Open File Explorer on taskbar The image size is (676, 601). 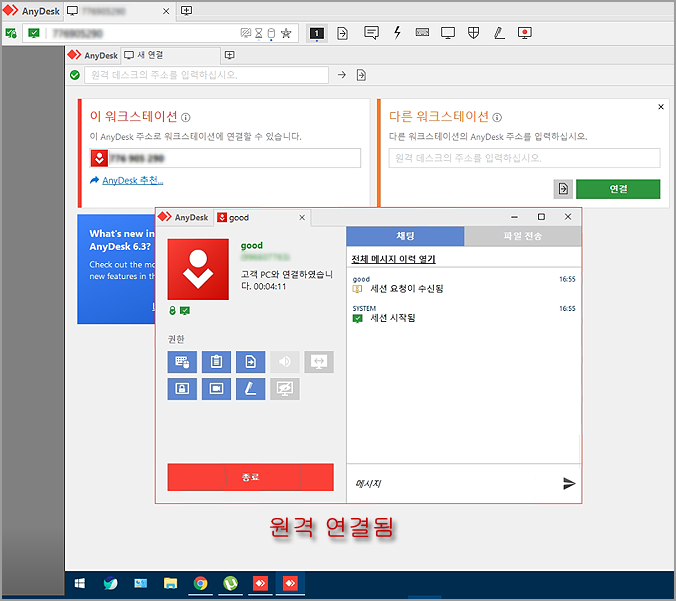[x=170, y=583]
